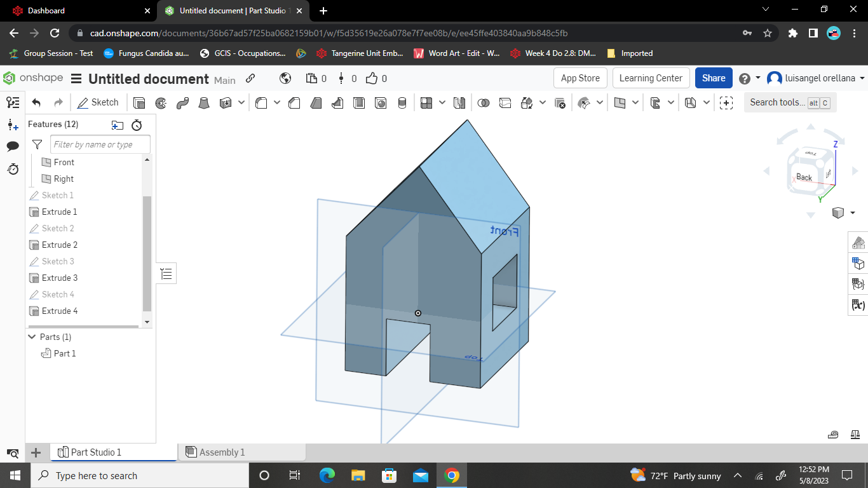868x488 pixels.
Task: Select the Extrude tool
Action: [x=139, y=102]
